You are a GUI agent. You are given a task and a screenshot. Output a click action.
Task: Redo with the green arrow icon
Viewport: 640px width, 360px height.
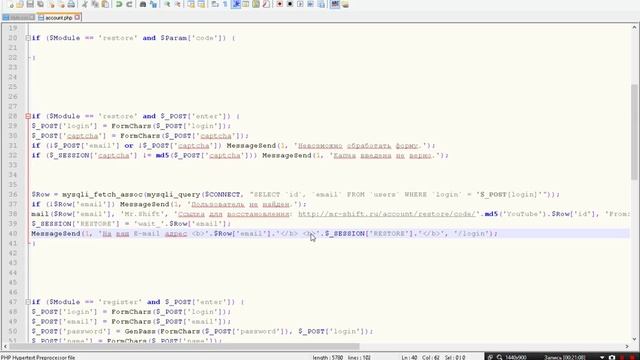(129, 4)
